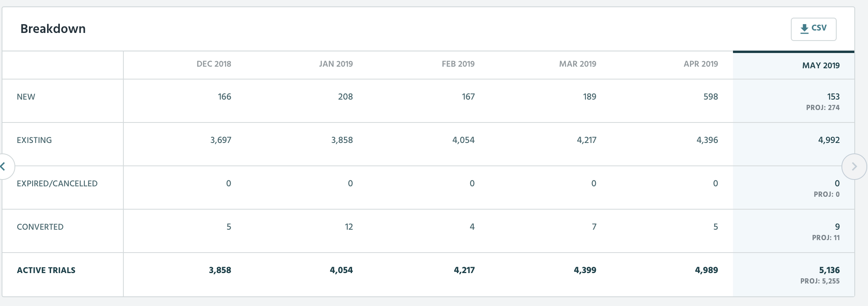Select the EXPIRED/CANCELLED row label
Screen dimensions: 868x306
click(x=57, y=184)
